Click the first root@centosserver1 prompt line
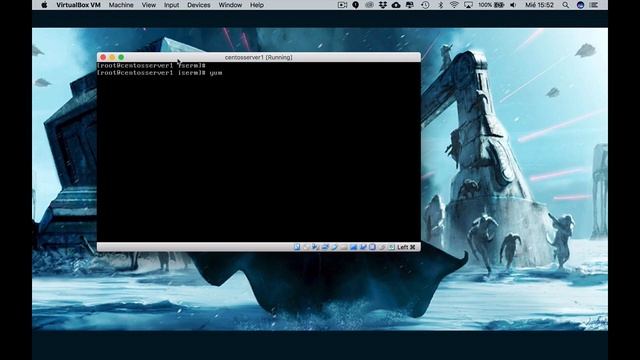 coord(151,65)
